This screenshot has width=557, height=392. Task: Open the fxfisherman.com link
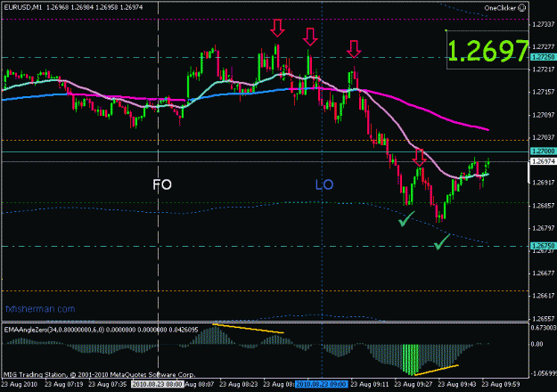[x=40, y=309]
